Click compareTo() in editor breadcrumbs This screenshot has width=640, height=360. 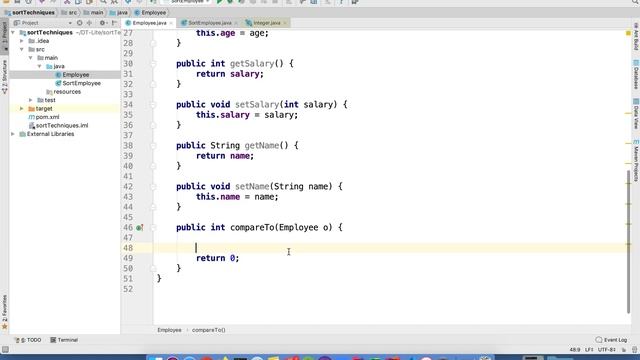pyautogui.click(x=209, y=330)
